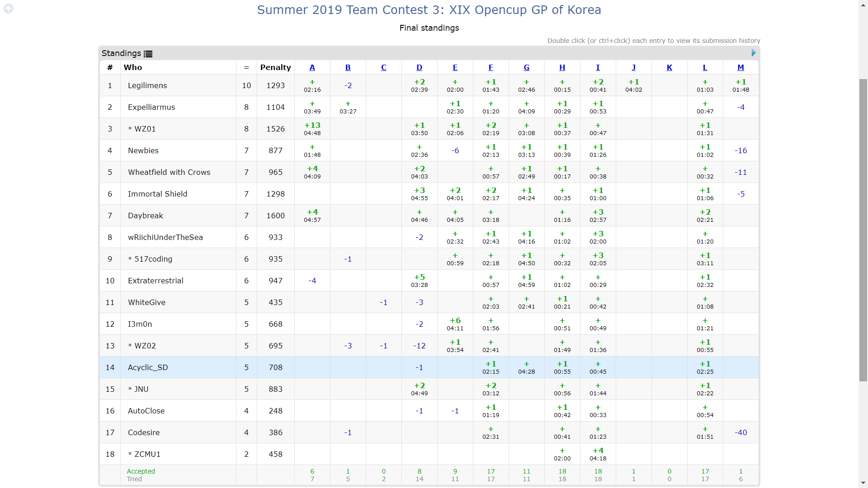The image size is (868, 488).
Task: Click the standings list icon
Action: click(x=148, y=54)
